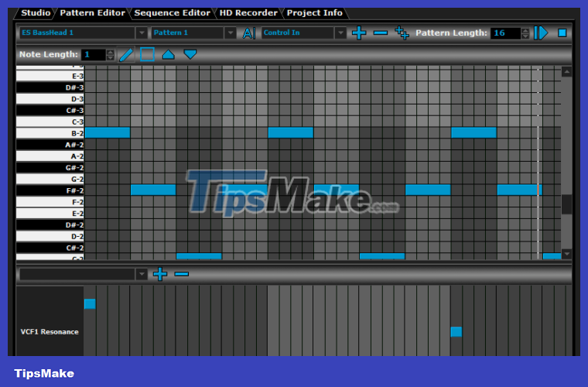
Task: Click the duplicate pattern double-plus icon
Action: (402, 33)
